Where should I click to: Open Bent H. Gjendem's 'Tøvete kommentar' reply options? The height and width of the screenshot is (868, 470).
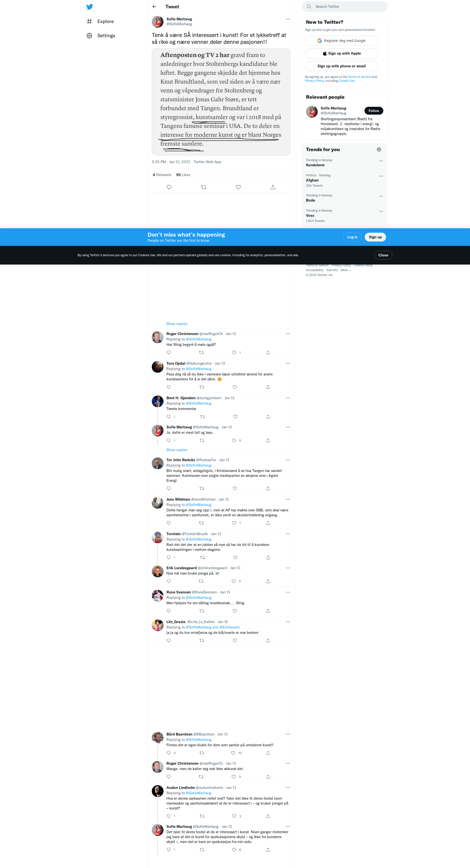point(288,398)
